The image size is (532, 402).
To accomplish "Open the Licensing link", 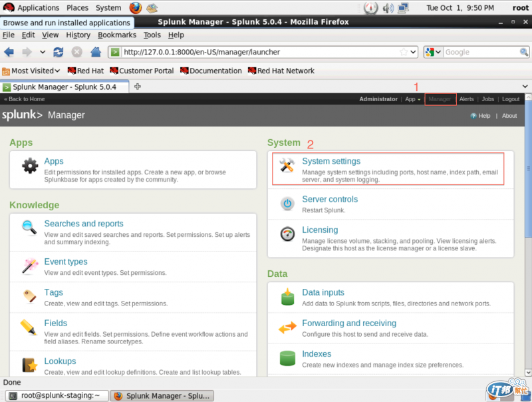I will tap(320, 230).
